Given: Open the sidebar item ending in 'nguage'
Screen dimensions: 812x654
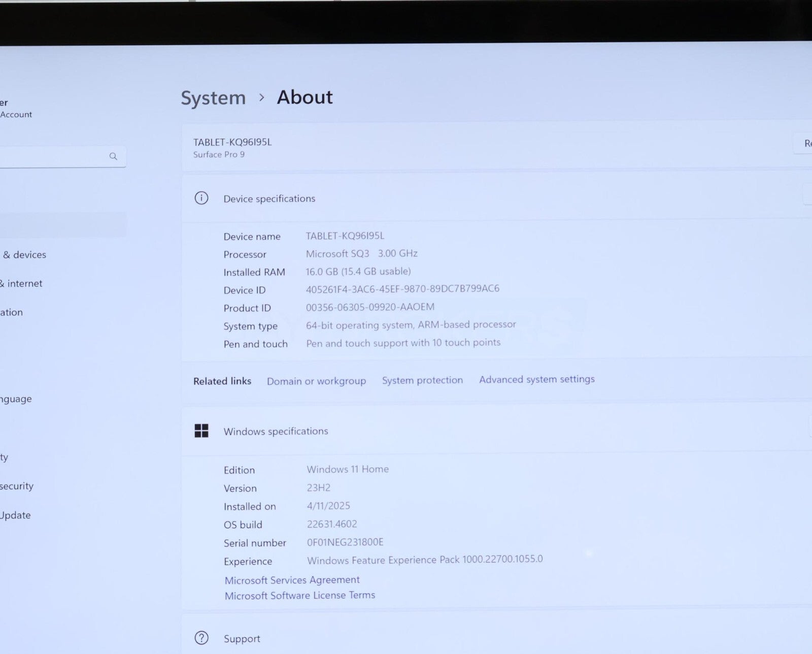Looking at the screenshot, I should click(16, 399).
